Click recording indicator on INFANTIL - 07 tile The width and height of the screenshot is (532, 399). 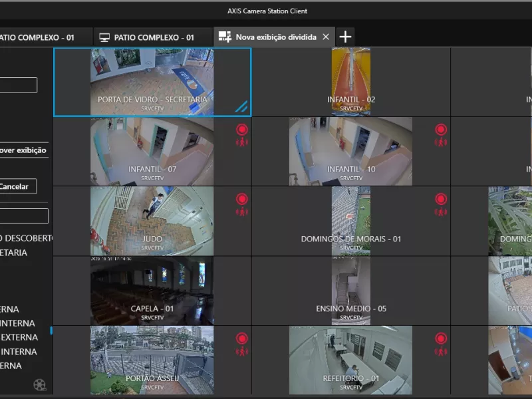pos(242,130)
